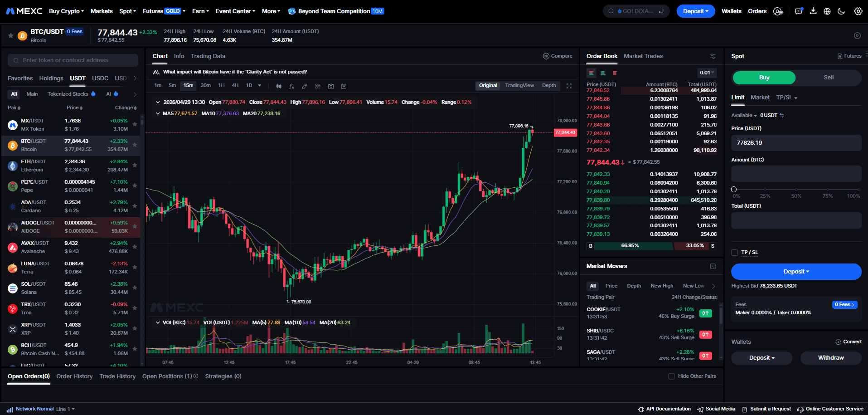This screenshot has width=868, height=415.
Task: Open the candlestick chart style icon
Action: click(x=279, y=86)
